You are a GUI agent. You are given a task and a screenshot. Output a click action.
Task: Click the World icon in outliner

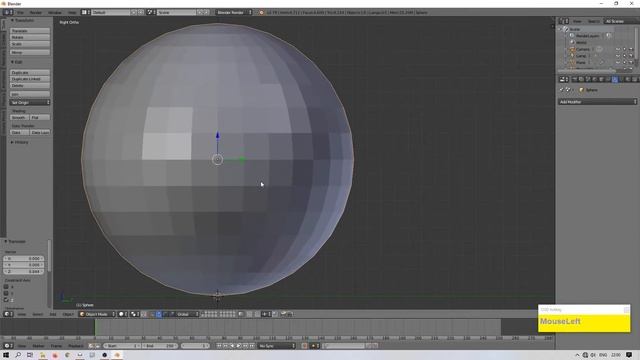tap(572, 42)
